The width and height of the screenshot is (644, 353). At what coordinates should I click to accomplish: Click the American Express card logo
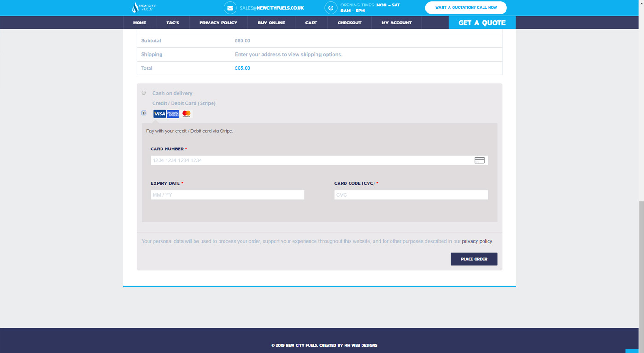(173, 114)
